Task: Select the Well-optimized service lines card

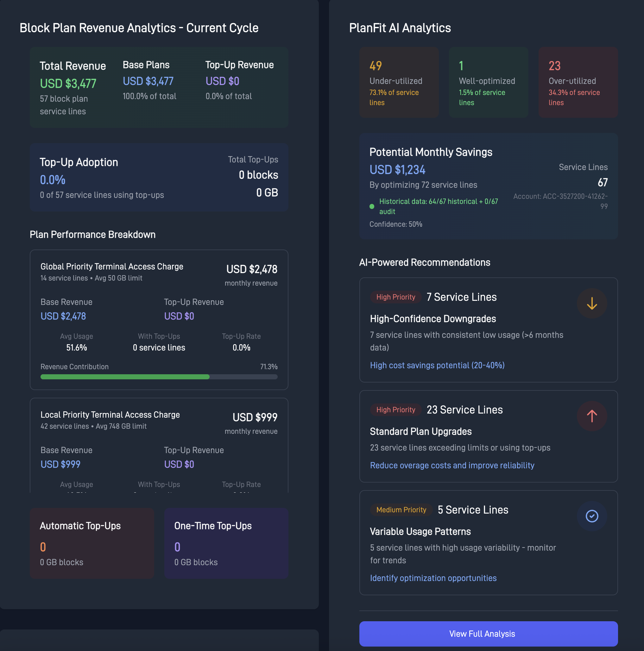Action: 489,82
